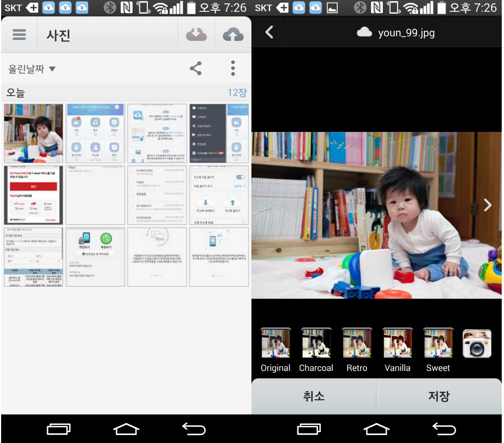Screen dimensions: 504x443
Task: Open recent apps on the left phone
Action: (x=59, y=429)
